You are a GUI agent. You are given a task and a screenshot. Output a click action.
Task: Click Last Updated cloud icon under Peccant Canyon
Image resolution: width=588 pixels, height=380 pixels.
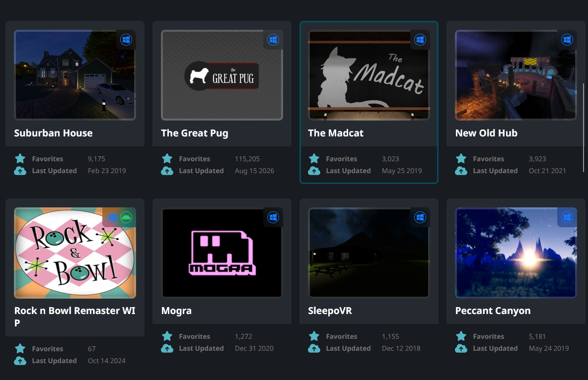(461, 349)
